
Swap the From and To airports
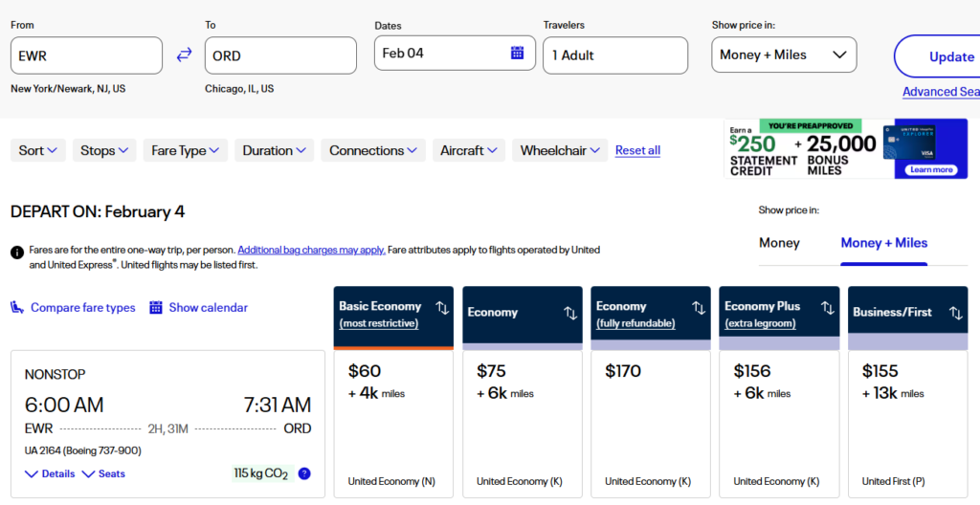(x=184, y=55)
